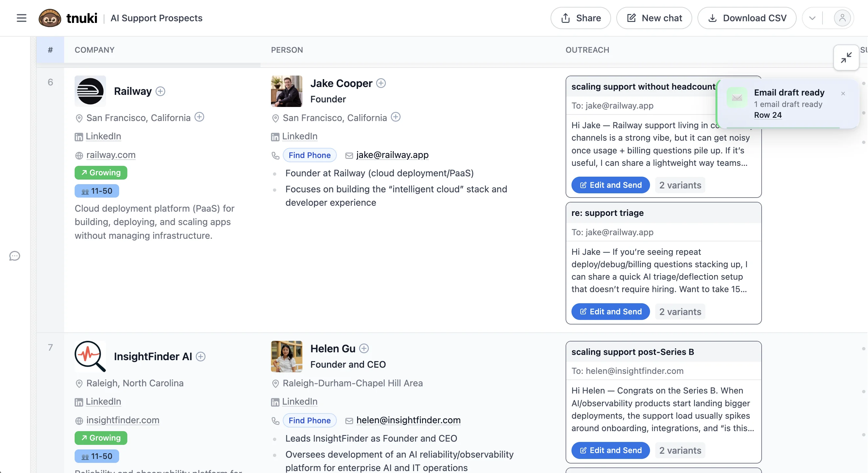
Task: Dismiss the Email draft ready notification
Action: (843, 94)
